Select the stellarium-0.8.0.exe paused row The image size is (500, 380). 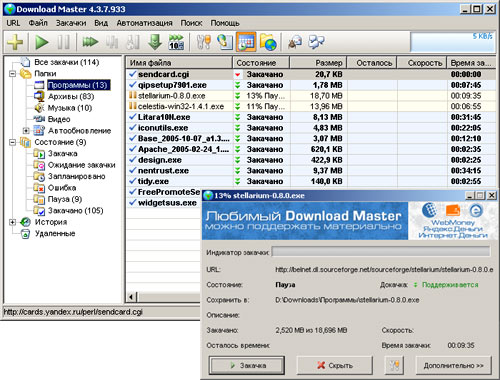pyautogui.click(x=311, y=96)
